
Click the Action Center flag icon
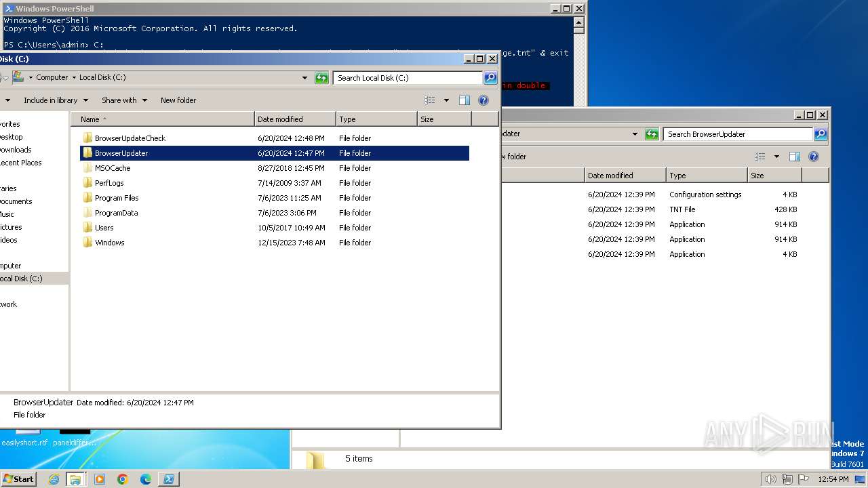coord(804,479)
